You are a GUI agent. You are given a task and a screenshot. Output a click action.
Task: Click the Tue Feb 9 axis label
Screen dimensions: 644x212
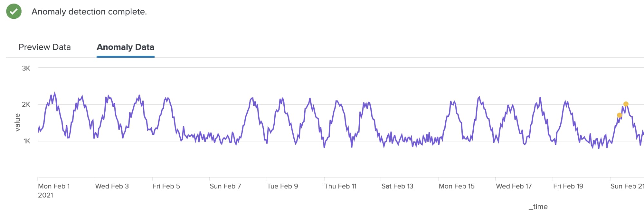282,186
